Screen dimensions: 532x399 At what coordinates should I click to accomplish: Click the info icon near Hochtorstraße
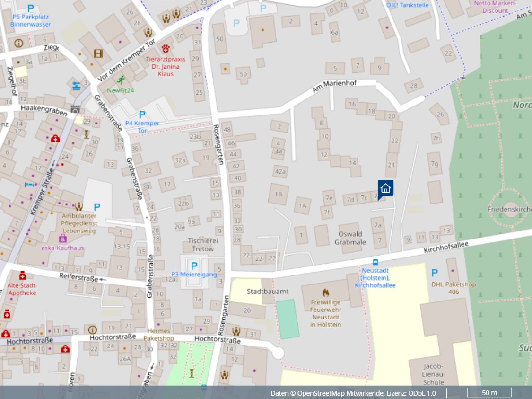[x=92, y=329]
